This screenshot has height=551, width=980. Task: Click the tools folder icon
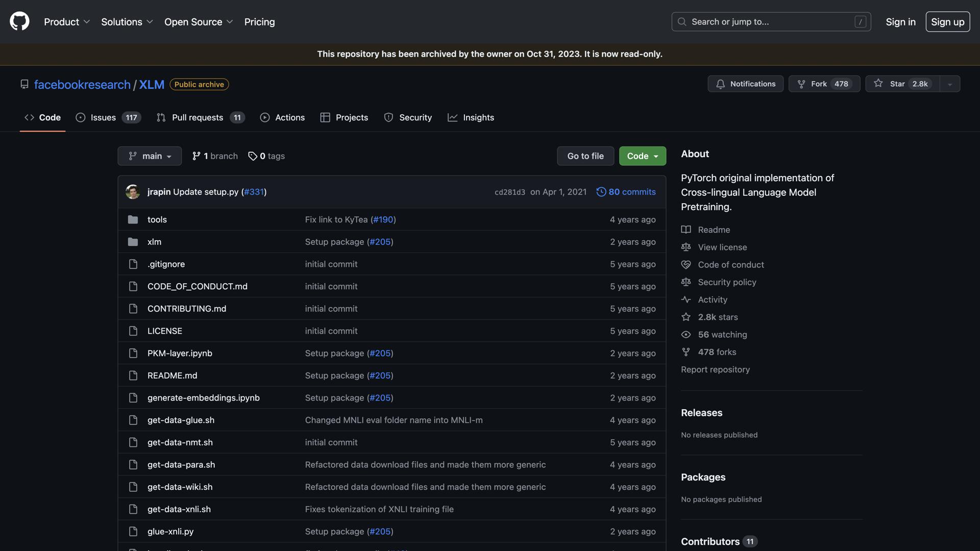pyautogui.click(x=133, y=219)
